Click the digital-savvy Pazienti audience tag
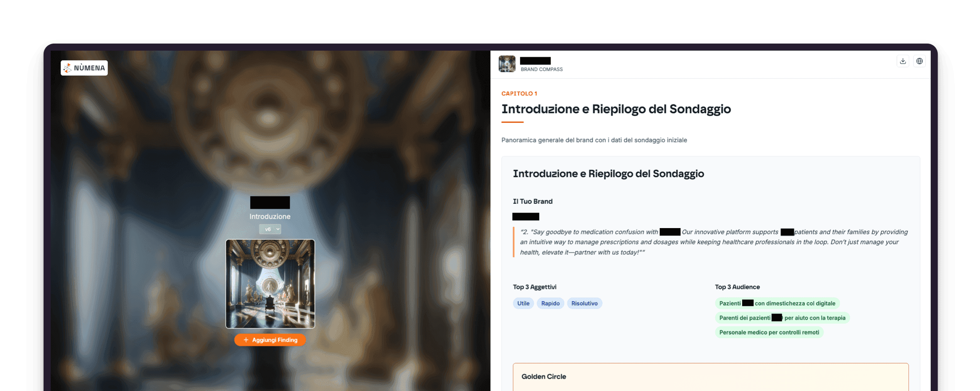The height and width of the screenshot is (391, 980). 777,303
